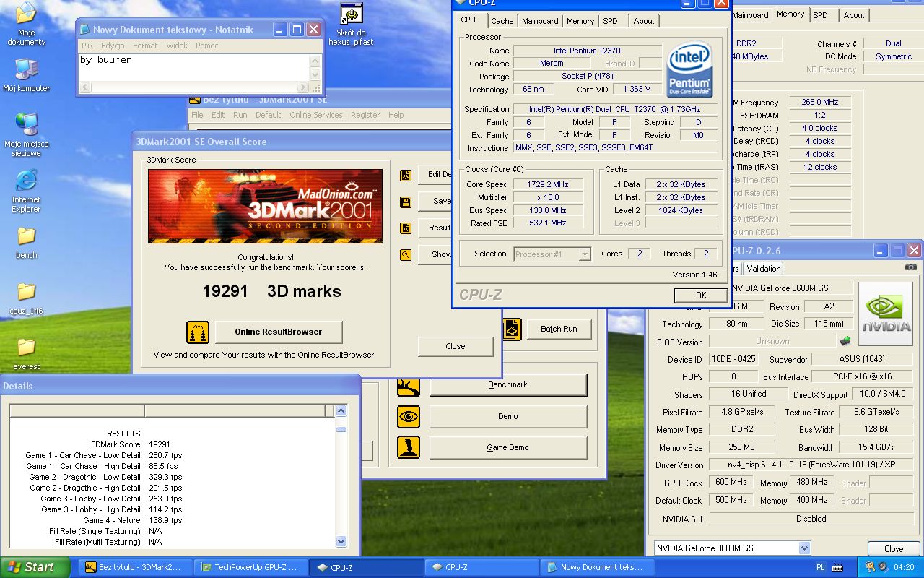Click the 3DMark2001 MadOnion banner image
Image resolution: width=924 pixels, height=578 pixels.
point(265,206)
